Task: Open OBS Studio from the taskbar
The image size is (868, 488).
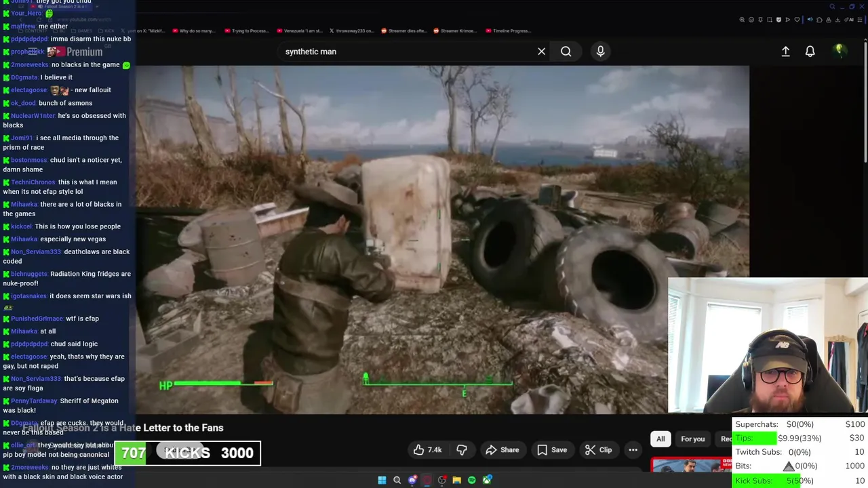Action: click(442, 480)
